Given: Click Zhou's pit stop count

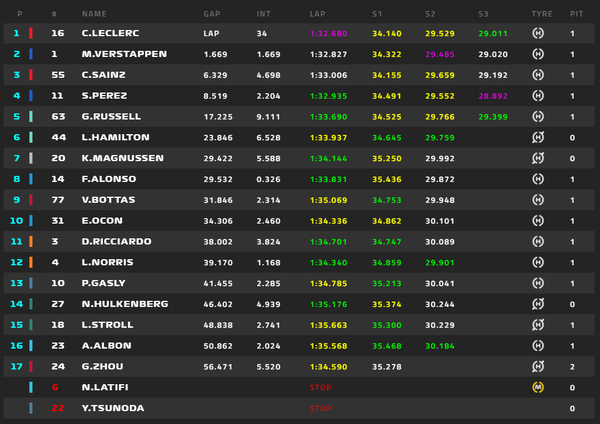Looking at the screenshot, I should [x=572, y=367].
